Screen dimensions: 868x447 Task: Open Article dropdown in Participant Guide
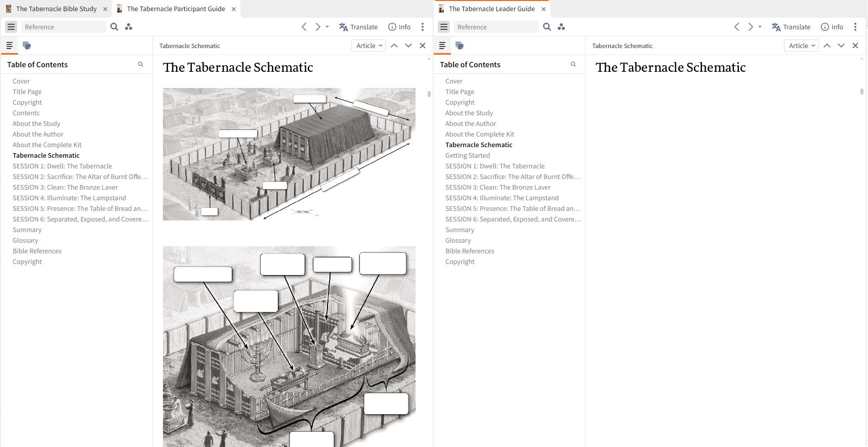click(x=369, y=46)
